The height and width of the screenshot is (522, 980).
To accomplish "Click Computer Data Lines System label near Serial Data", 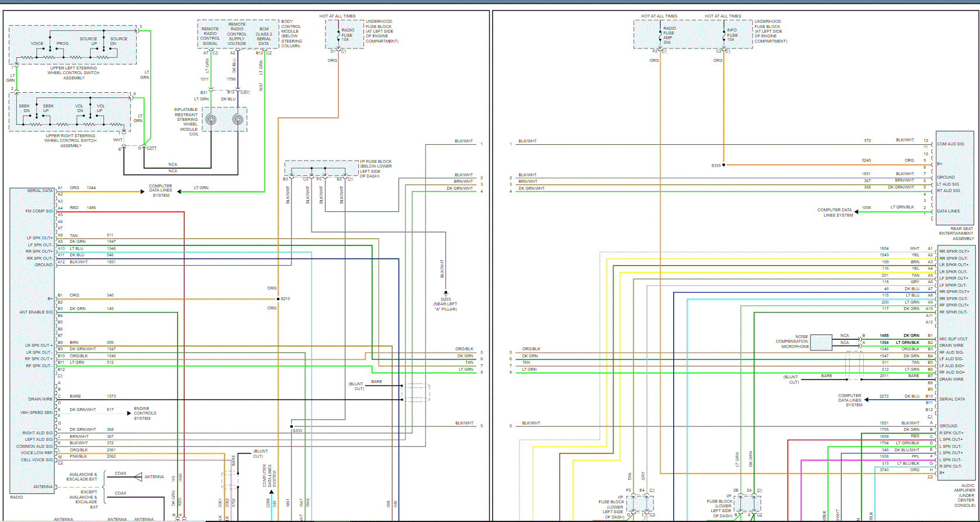I will (161, 190).
